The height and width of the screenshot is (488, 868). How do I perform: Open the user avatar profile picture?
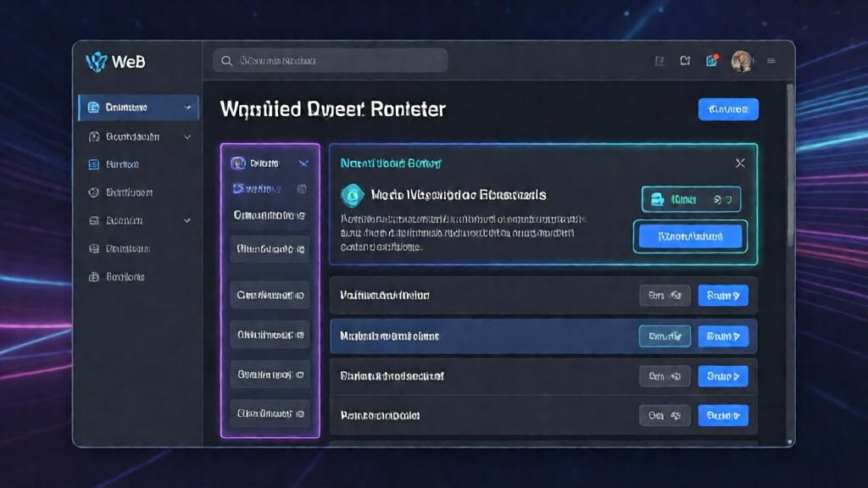coord(742,61)
